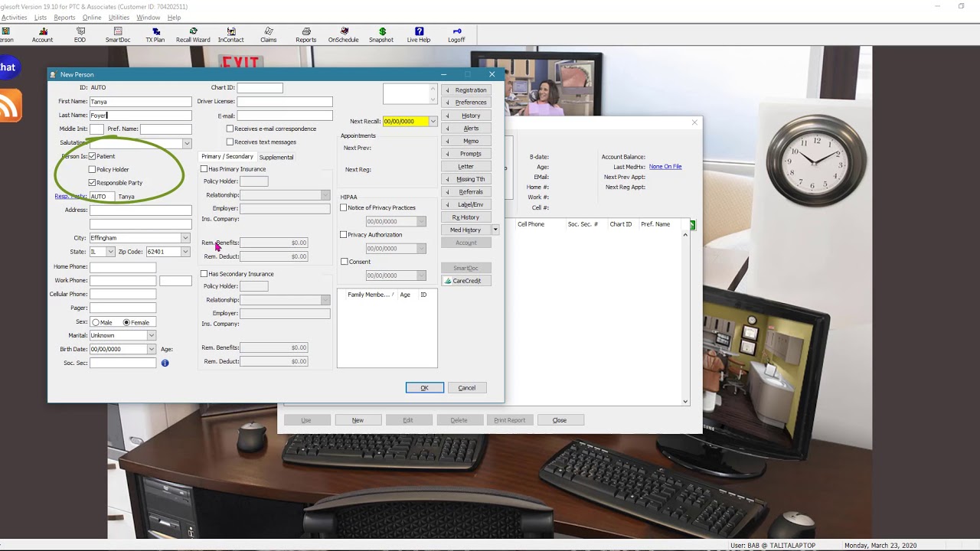The width and height of the screenshot is (980, 551).
Task: Open the Zip Code dropdown arrow
Action: click(185, 252)
